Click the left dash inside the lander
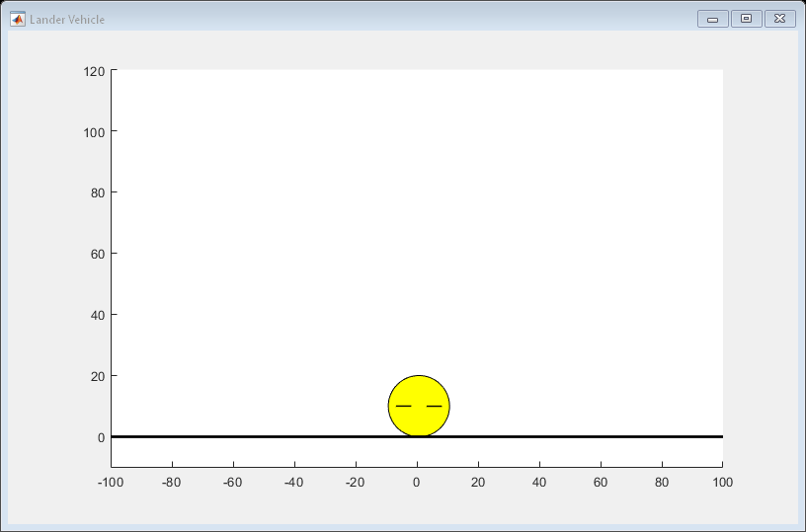The height and width of the screenshot is (532, 806). pos(403,406)
